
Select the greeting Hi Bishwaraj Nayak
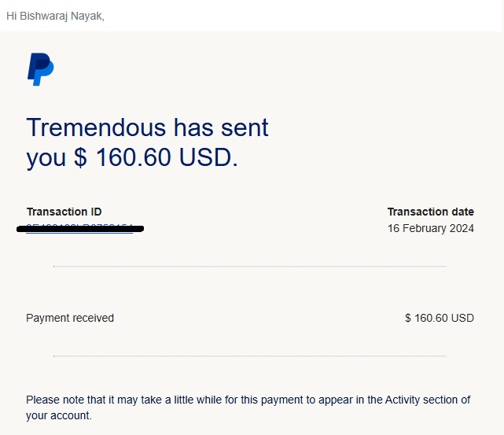55,16
